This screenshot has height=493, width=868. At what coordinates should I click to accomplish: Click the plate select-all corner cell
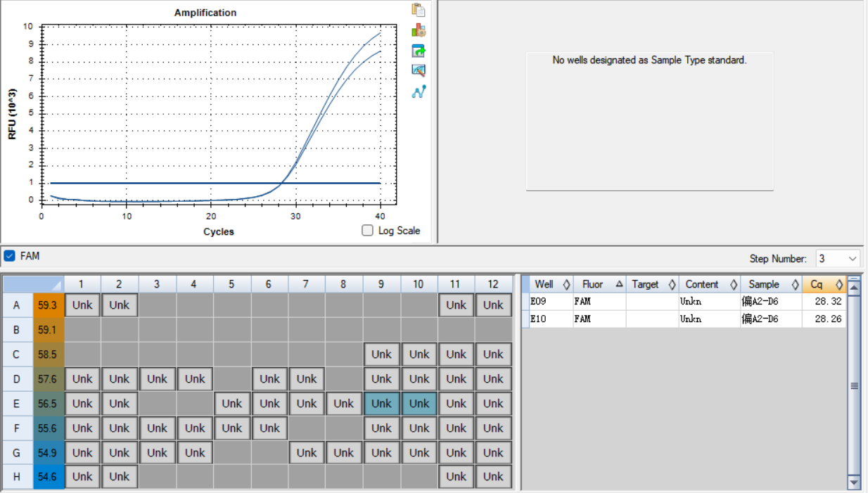(x=33, y=284)
